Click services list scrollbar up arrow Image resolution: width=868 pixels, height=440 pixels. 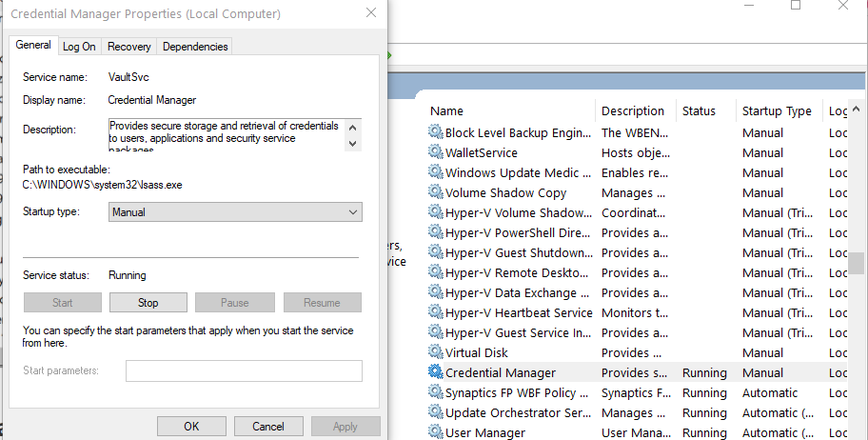point(857,110)
